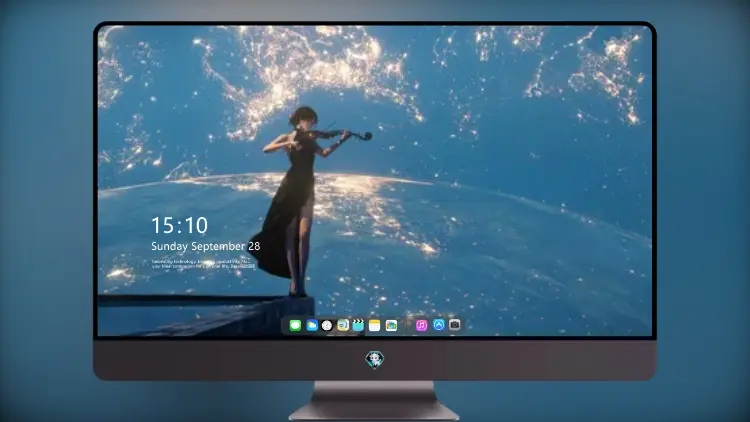
Task: Open the pink iTunes music app
Action: tap(421, 326)
